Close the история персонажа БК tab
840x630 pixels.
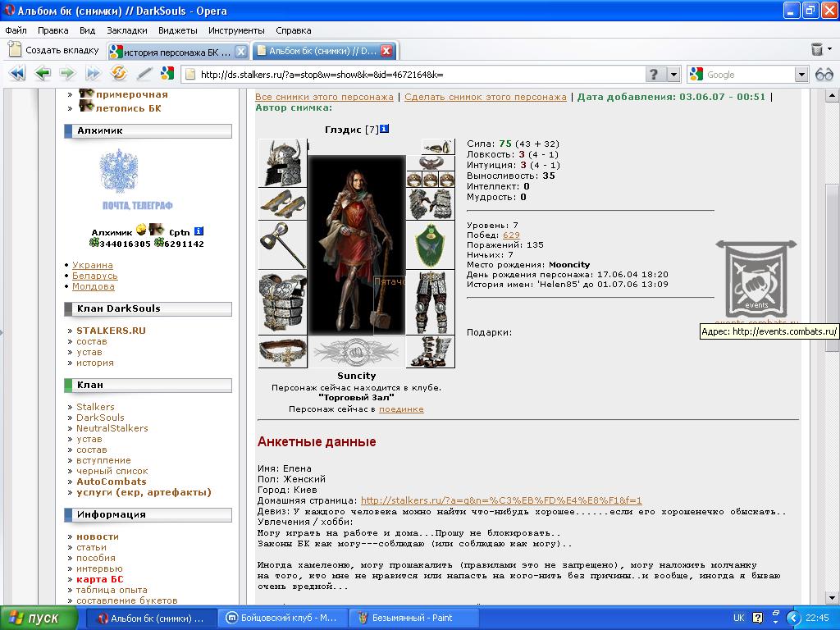[x=241, y=52]
